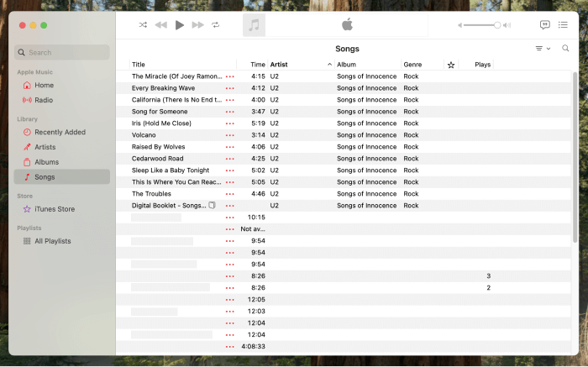
Task: Open the lyrics panel
Action: [545, 24]
